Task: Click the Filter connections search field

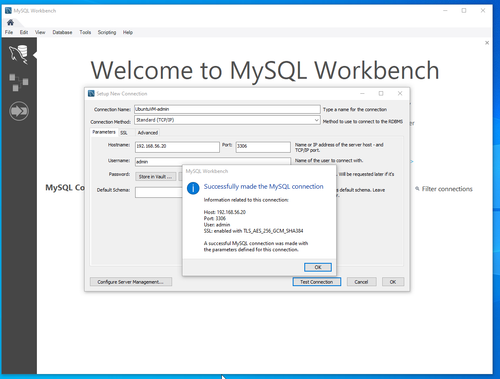Action: click(447, 189)
